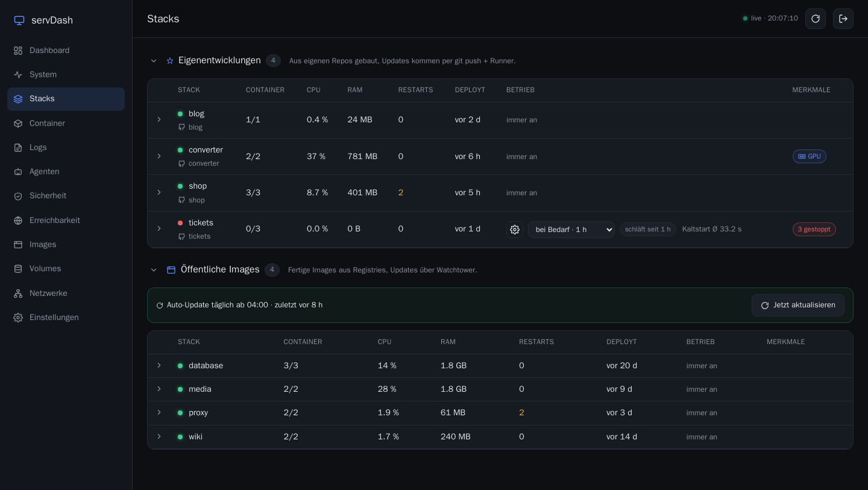Viewport: 868px width, 490px height.
Task: Open Logs in the sidebar
Action: point(66,148)
